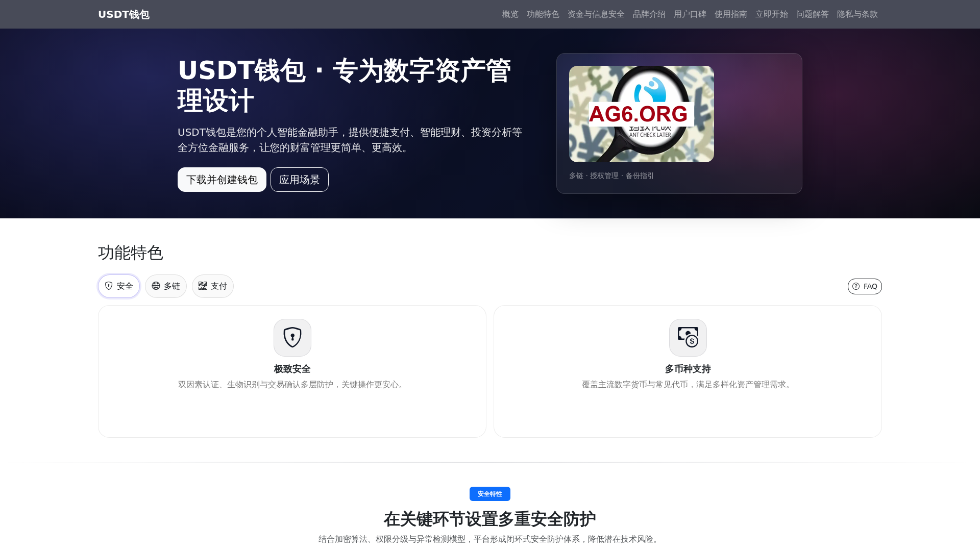
Task: Click the USDT钱包 site logo
Action: 124,14
